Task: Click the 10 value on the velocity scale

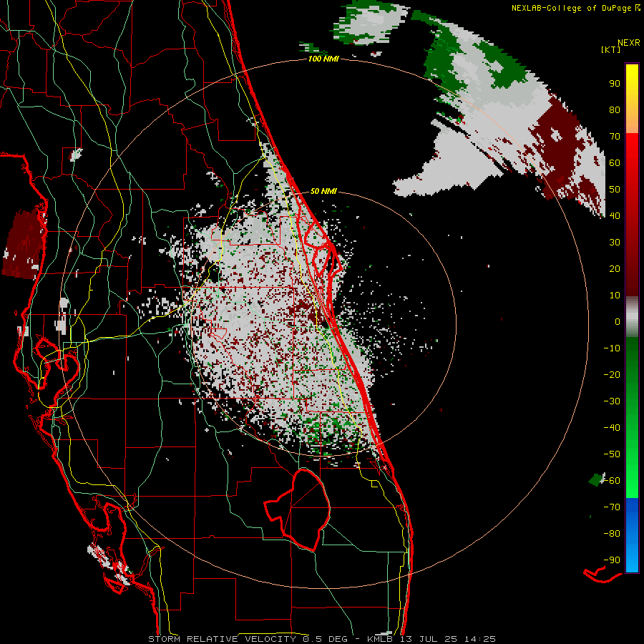Action: pos(615,296)
